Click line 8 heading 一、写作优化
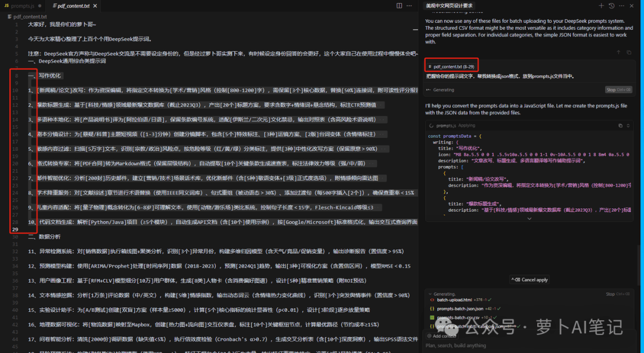 45,76
